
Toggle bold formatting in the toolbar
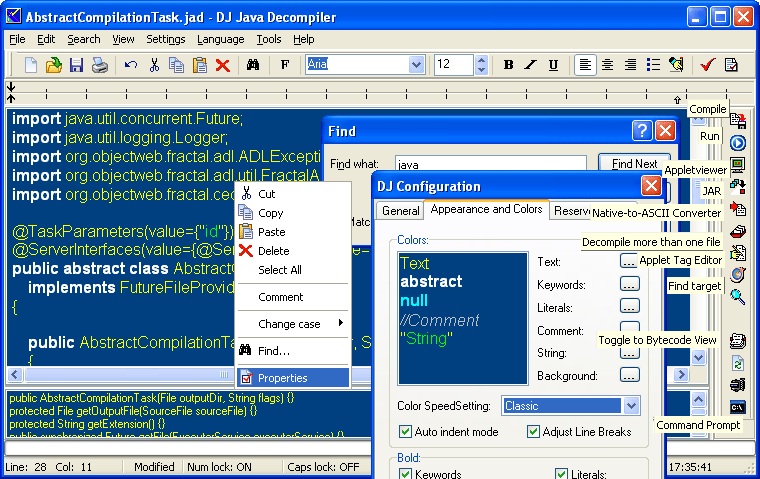point(508,64)
